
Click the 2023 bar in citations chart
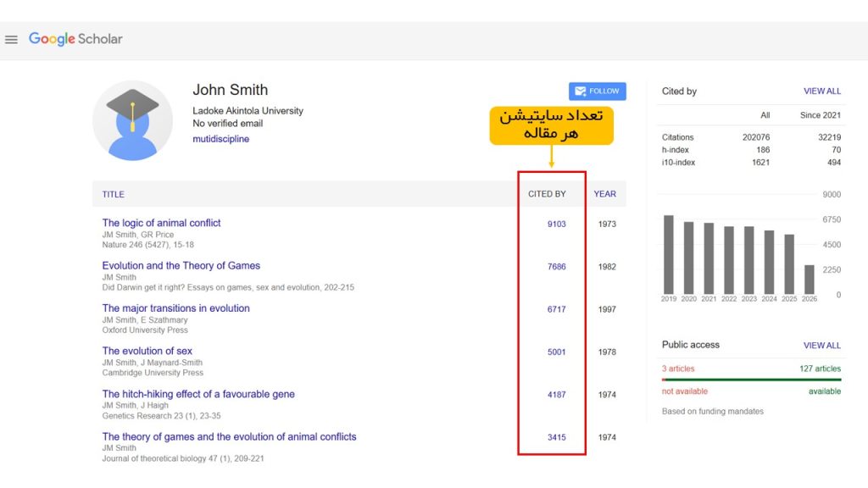[x=749, y=260]
